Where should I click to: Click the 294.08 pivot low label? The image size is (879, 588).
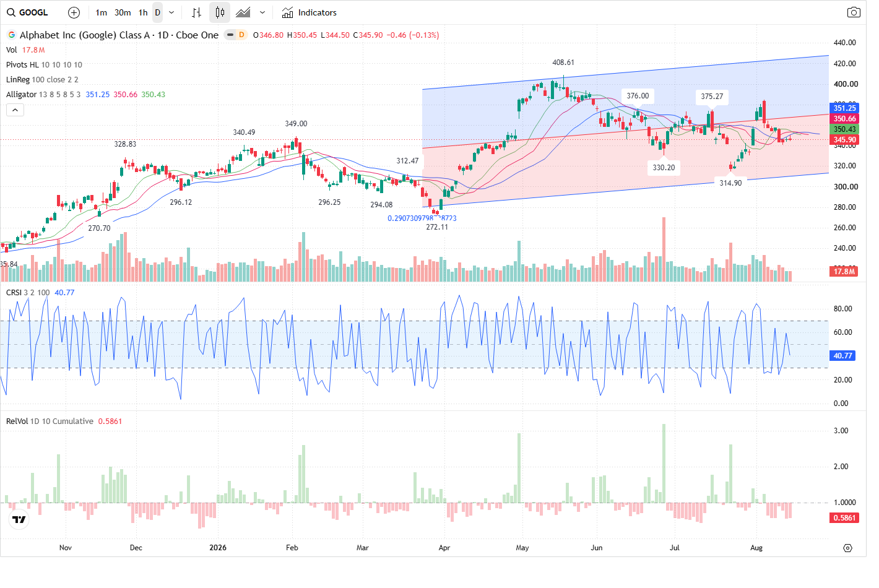[x=381, y=205]
